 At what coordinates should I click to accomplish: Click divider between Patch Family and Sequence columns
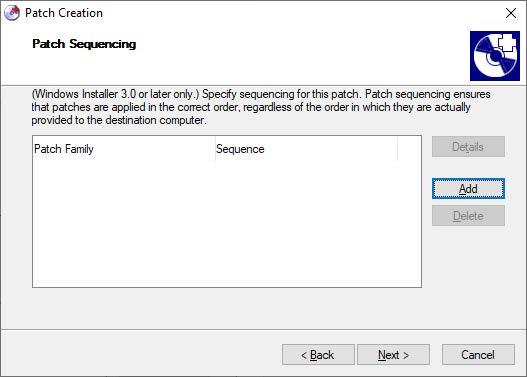(215, 149)
